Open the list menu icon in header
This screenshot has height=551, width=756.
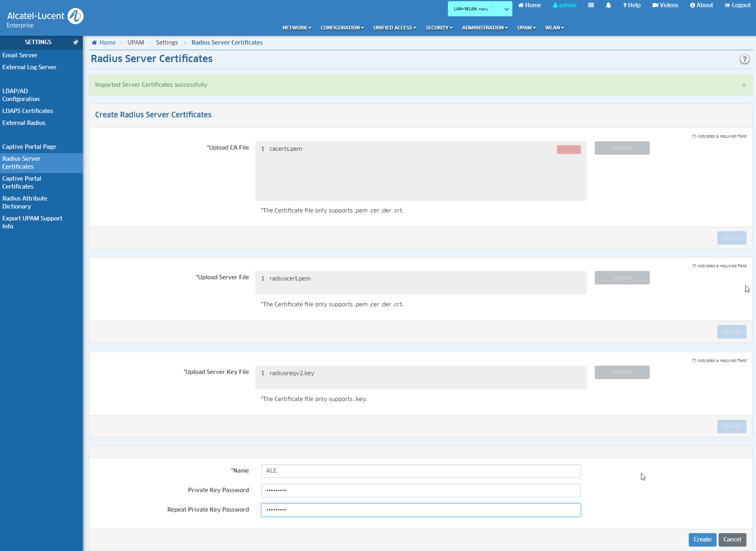tap(591, 5)
